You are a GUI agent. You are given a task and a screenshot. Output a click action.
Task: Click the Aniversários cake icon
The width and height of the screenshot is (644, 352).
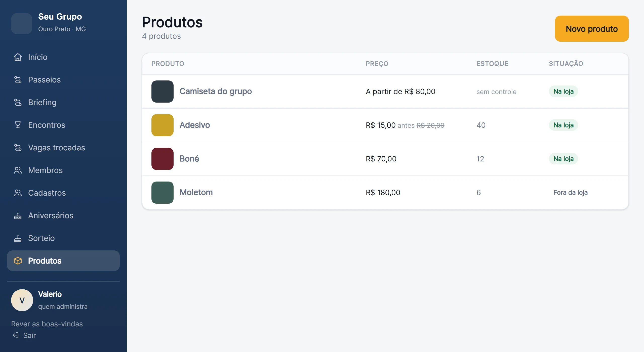(18, 215)
